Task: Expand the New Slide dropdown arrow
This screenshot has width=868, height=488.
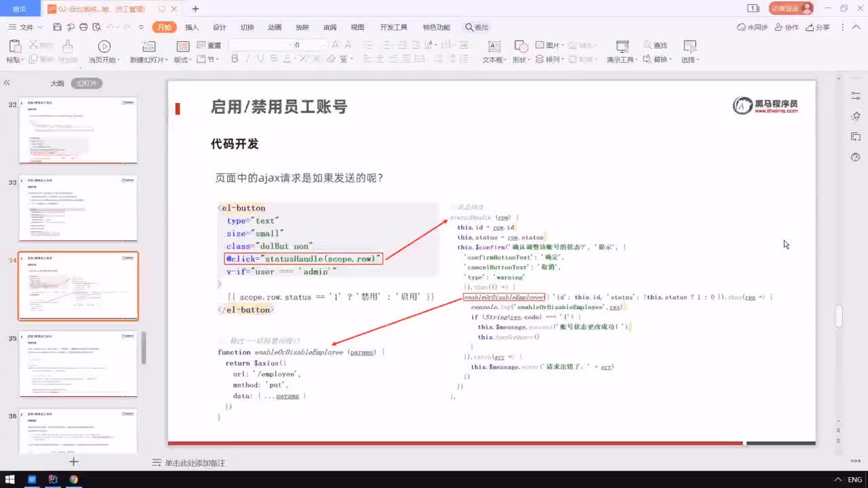Action: tap(166, 60)
